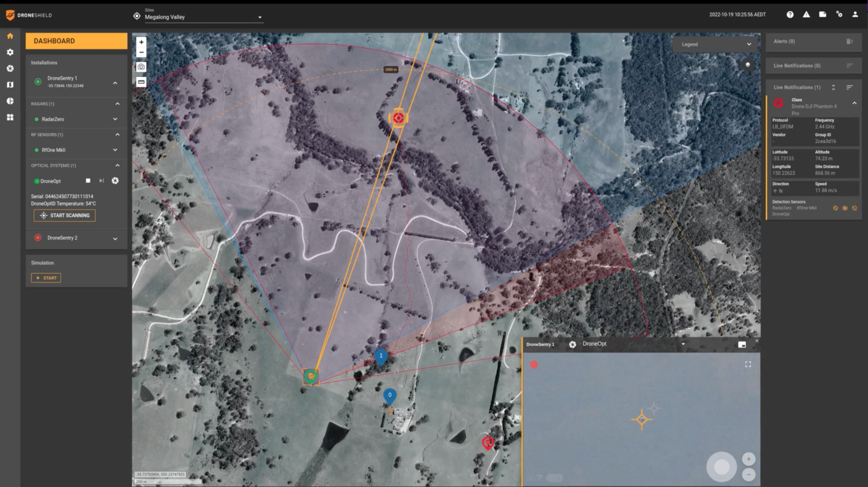This screenshot has width=868, height=487.
Task: Toggle fullscreen for the DroneOpt camera feed
Action: (748, 364)
